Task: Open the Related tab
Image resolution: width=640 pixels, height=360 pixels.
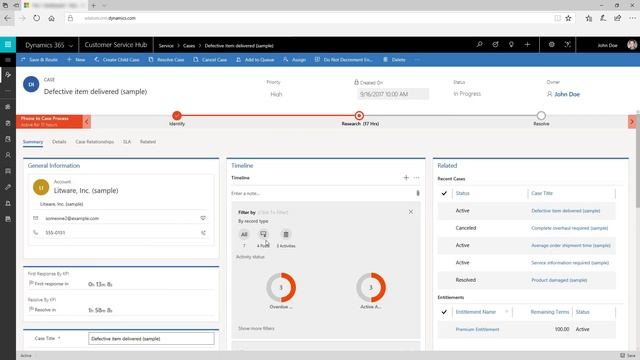Action: [x=148, y=142]
